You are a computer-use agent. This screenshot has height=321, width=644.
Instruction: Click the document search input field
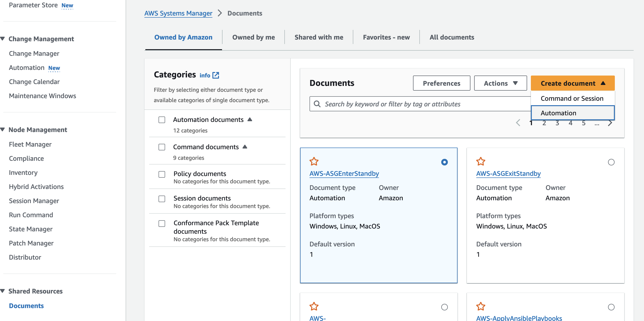[420, 104]
